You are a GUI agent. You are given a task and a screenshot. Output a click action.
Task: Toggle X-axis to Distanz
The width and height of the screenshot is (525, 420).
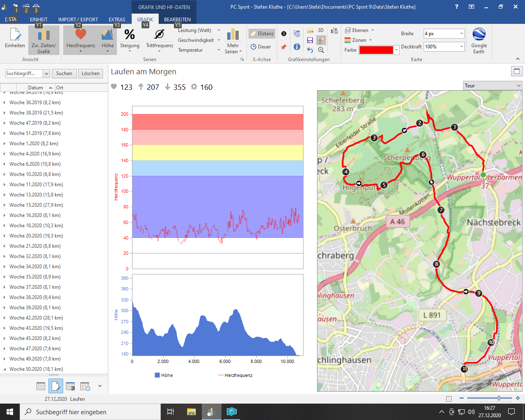(x=262, y=34)
